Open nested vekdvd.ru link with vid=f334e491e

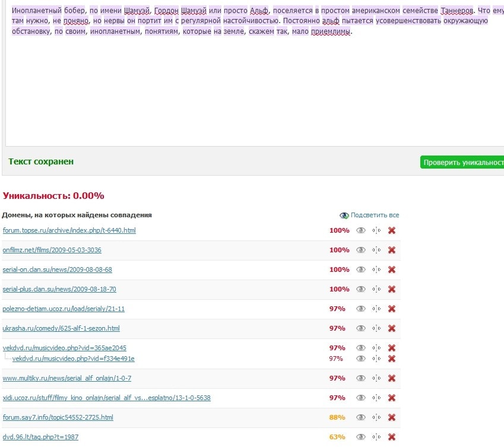tap(73, 359)
